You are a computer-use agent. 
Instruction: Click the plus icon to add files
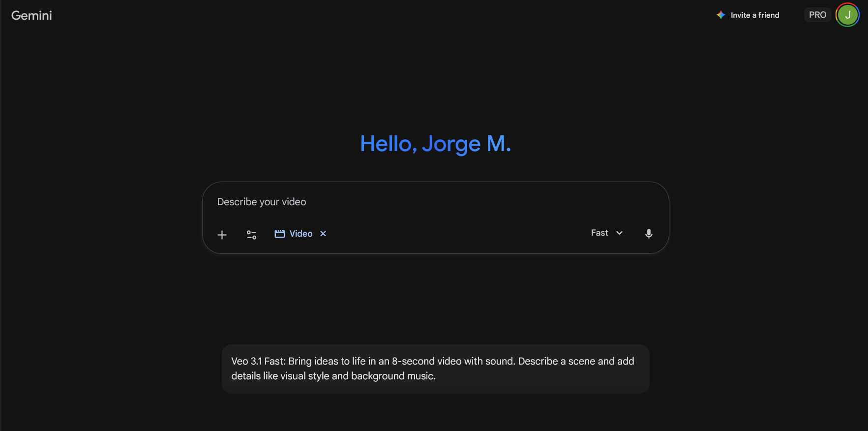click(222, 235)
